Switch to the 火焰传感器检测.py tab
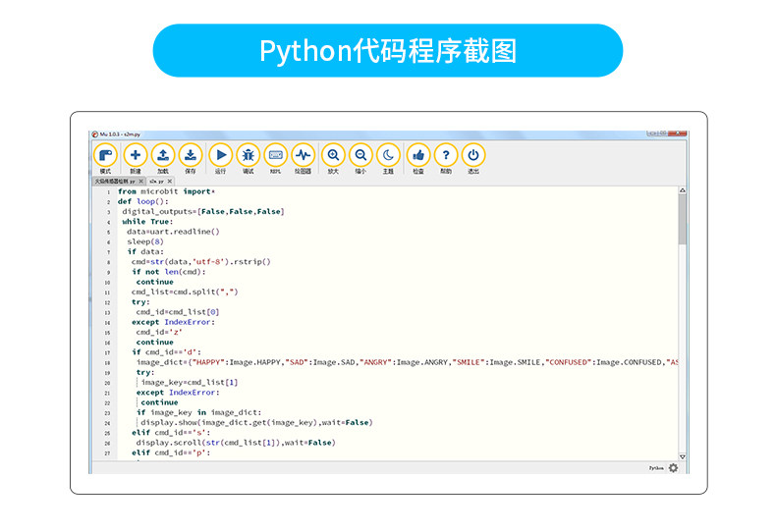The width and height of the screenshot is (776, 532). 115,182
